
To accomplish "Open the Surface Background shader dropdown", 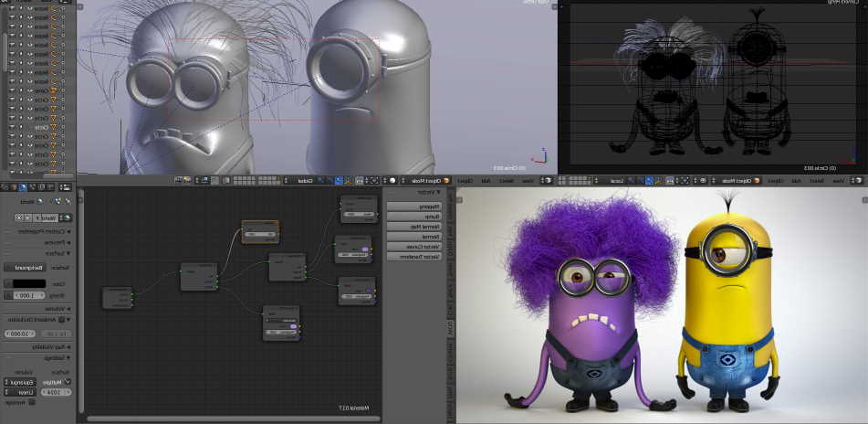I will [x=25, y=267].
